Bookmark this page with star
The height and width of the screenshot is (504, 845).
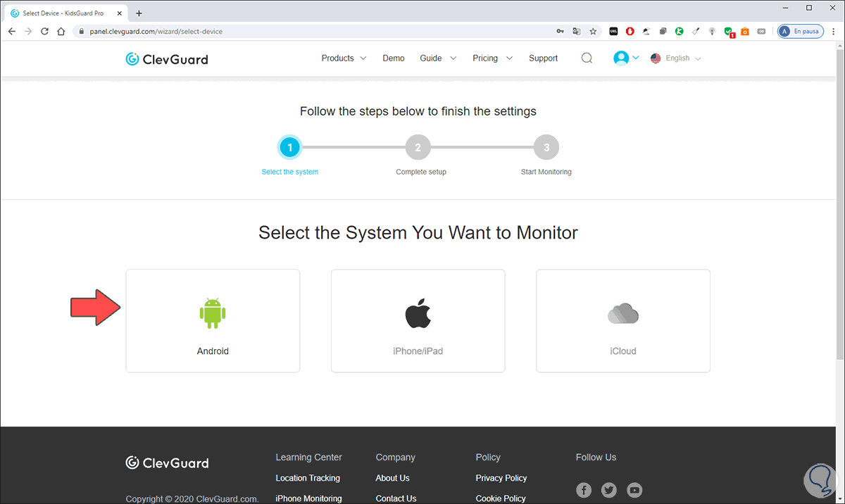click(593, 32)
